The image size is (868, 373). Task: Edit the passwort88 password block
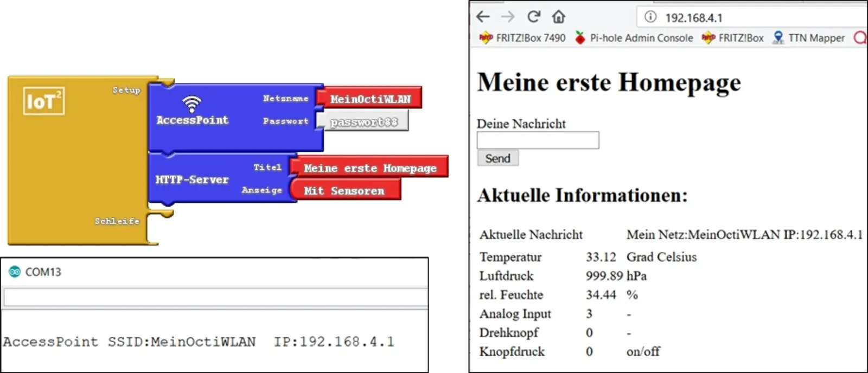point(363,122)
